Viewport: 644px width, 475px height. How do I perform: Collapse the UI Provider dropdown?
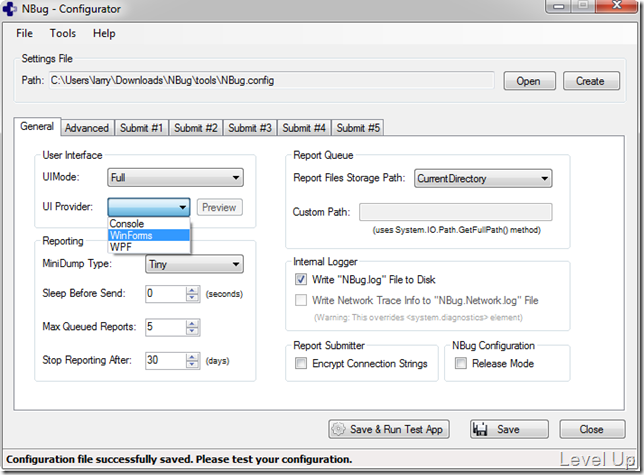[149, 207]
